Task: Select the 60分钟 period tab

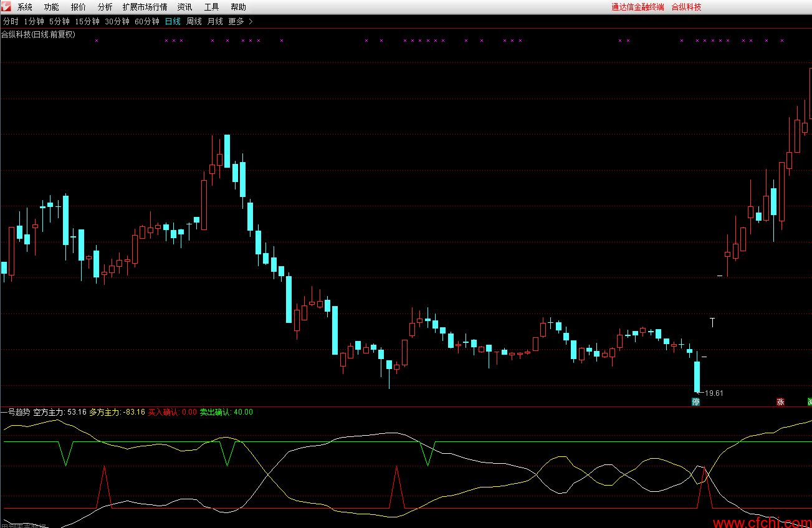Action: [x=147, y=21]
